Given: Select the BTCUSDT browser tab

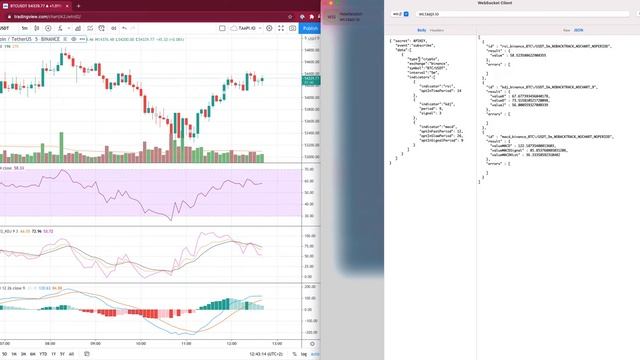Looking at the screenshot, I should (x=36, y=6).
